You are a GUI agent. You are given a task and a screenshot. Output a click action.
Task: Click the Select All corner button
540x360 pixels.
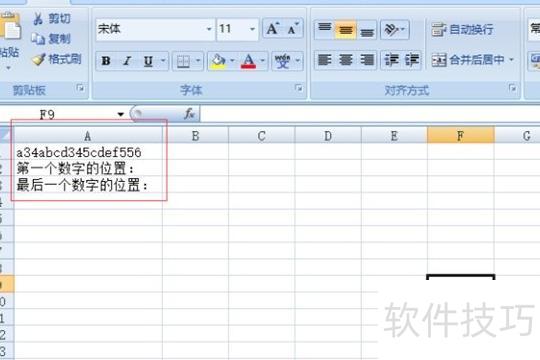pyautogui.click(x=6, y=136)
